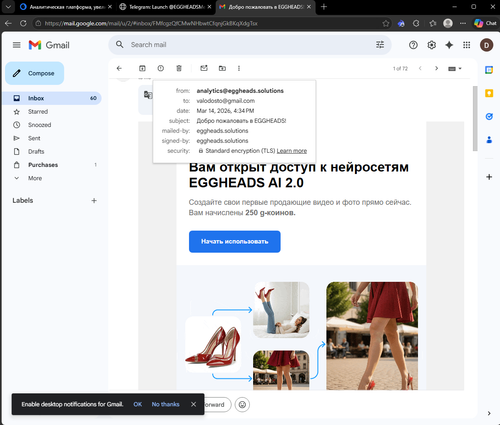Click Learn more link about encryption

click(x=292, y=151)
